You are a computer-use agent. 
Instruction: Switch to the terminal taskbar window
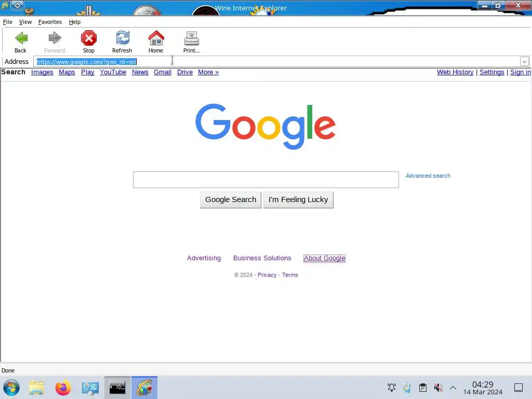click(x=117, y=388)
